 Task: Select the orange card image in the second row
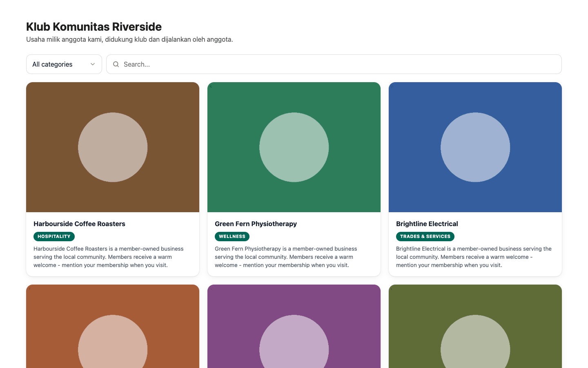(x=113, y=326)
